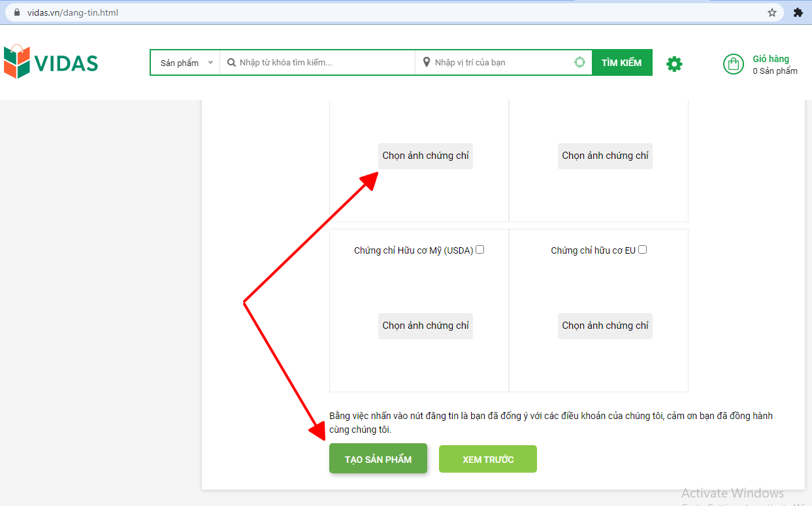This screenshot has width=812, height=506.
Task: Tick the Chứng chỉ Hữu cơ Mỹ (USDA) checkbox
Action: (480, 250)
